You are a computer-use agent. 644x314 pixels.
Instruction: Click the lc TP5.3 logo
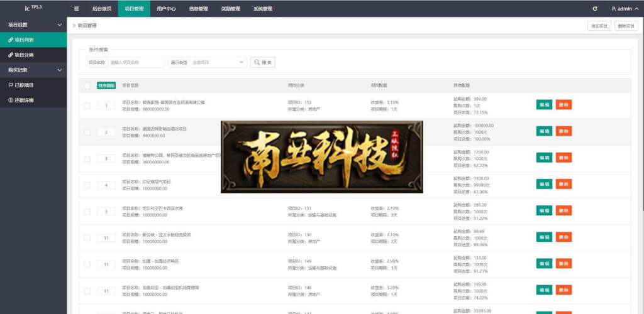(x=33, y=8)
